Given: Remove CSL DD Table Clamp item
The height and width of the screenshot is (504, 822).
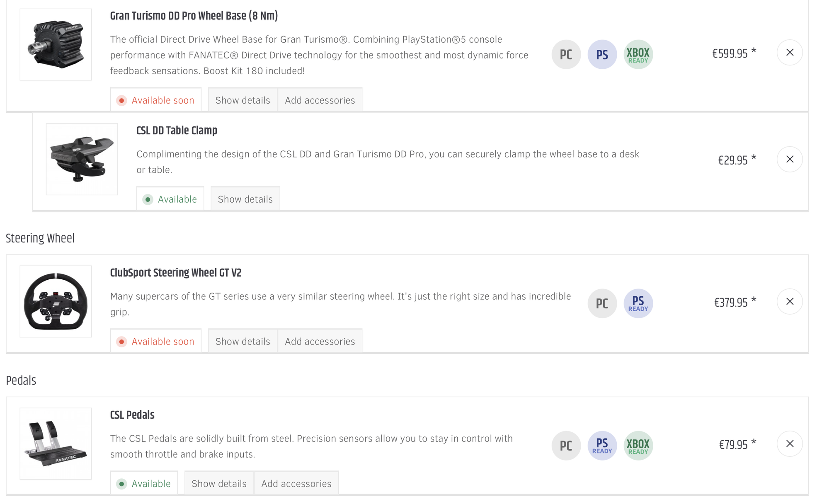Looking at the screenshot, I should point(789,159).
